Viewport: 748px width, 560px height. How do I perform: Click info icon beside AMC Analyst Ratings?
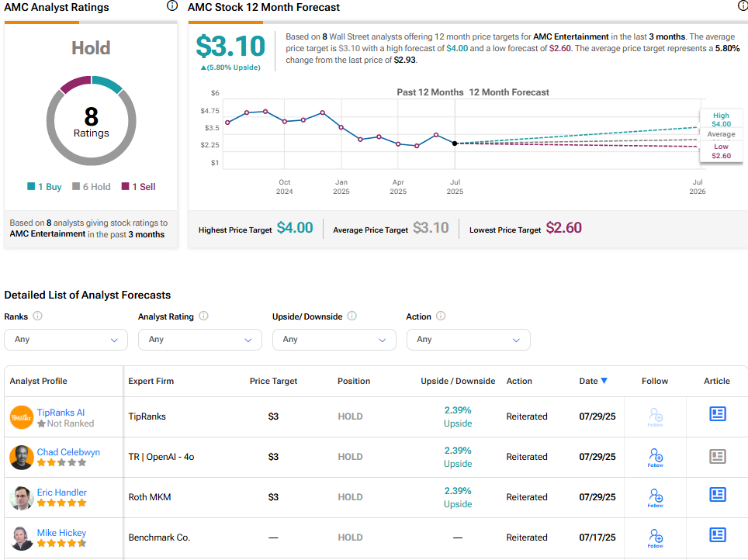(171, 6)
